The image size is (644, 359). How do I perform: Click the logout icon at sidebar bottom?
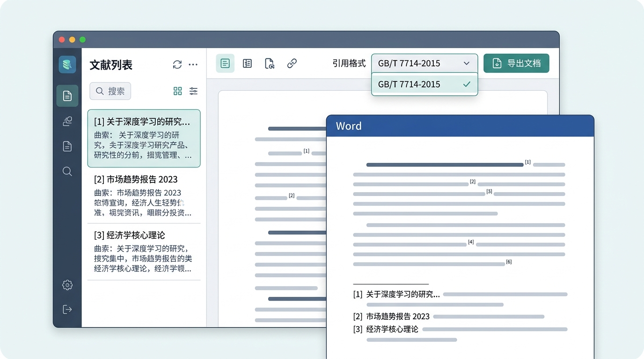click(x=67, y=309)
